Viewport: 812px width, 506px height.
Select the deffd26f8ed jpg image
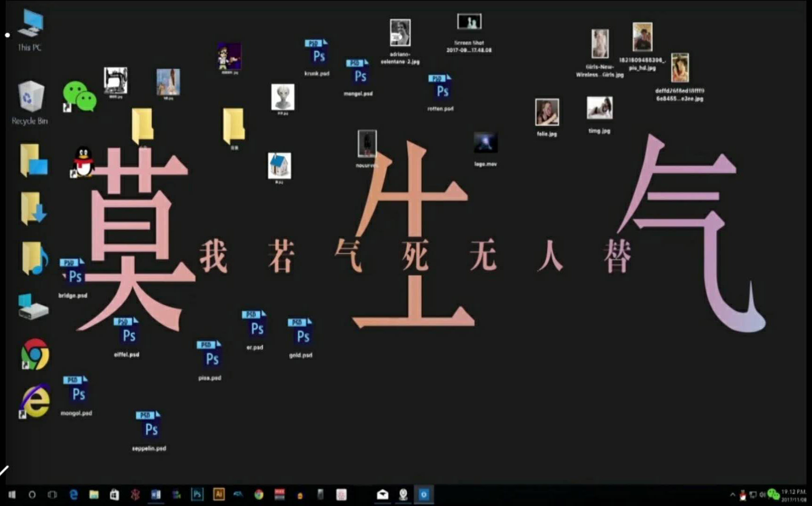click(680, 77)
